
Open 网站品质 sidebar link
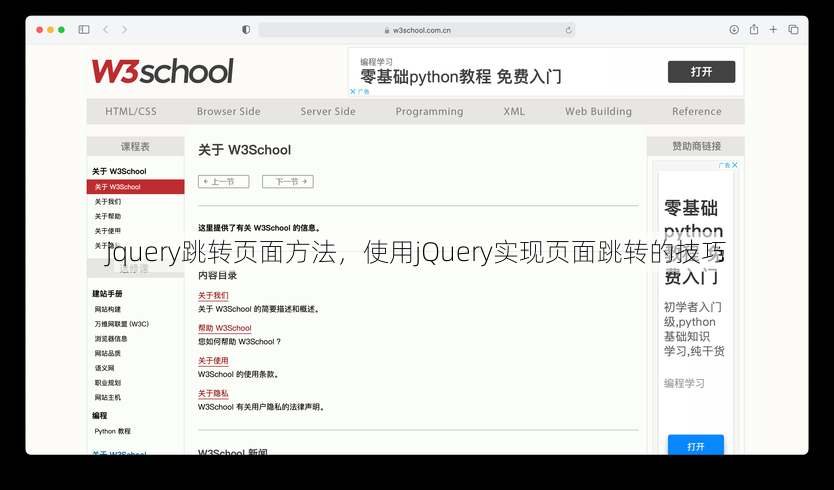pos(108,353)
